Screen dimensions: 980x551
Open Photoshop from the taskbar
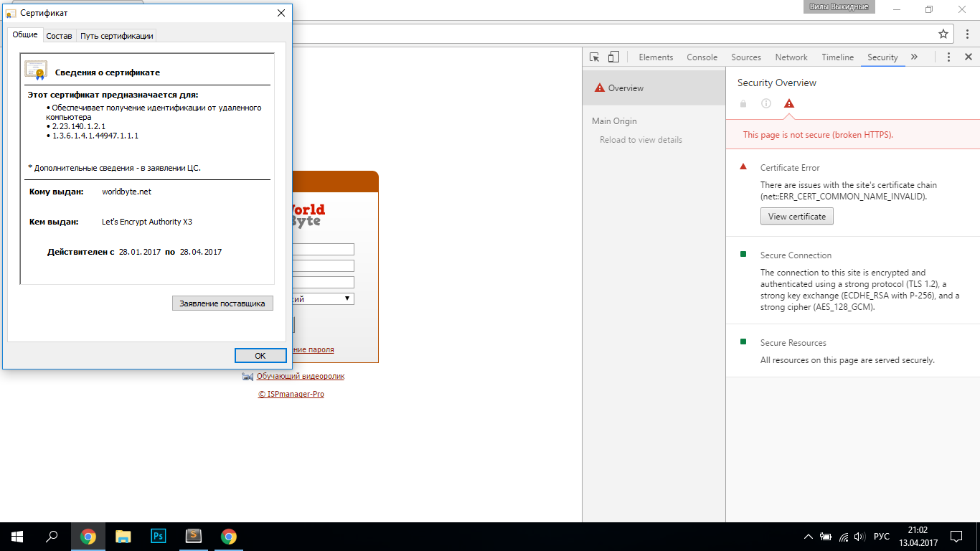coord(159,537)
